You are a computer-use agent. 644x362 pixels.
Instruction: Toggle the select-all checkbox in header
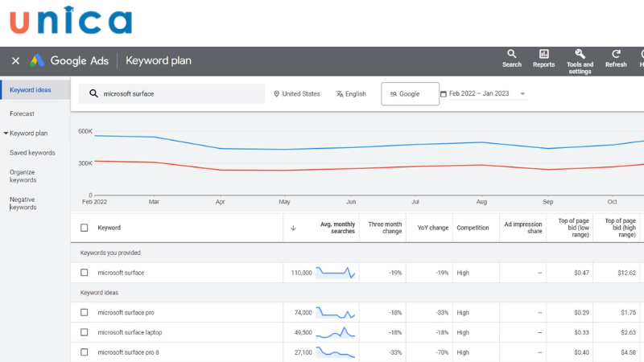tap(85, 228)
